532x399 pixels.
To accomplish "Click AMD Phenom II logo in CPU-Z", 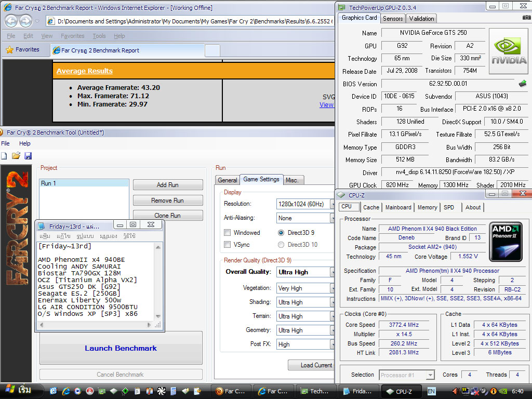I will click(x=506, y=242).
